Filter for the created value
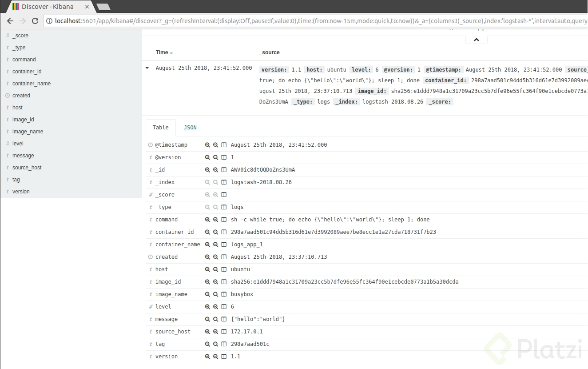This screenshot has height=369, width=588. tap(207, 257)
